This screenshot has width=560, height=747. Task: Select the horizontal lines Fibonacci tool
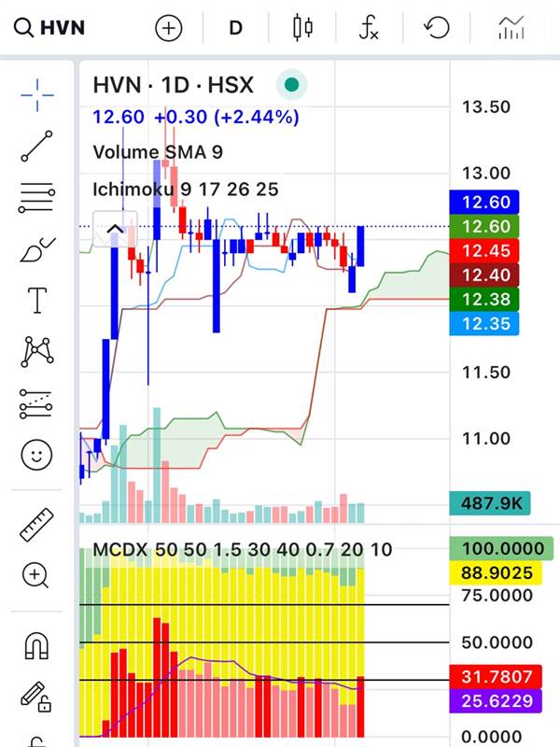coord(36,198)
